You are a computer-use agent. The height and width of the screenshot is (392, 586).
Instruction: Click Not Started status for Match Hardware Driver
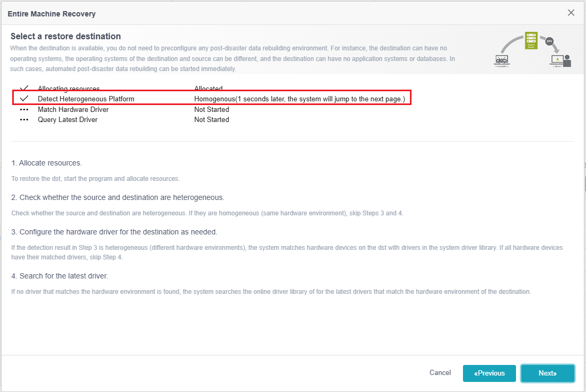(212, 109)
